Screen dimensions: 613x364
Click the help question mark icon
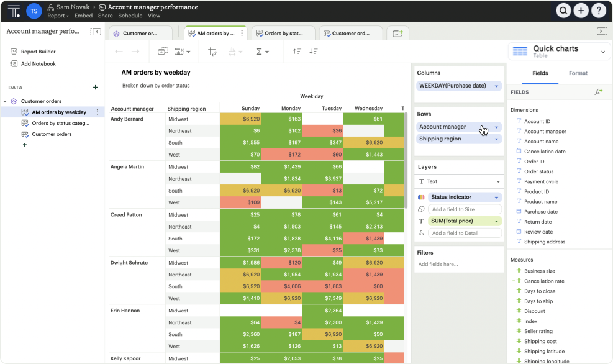point(598,11)
